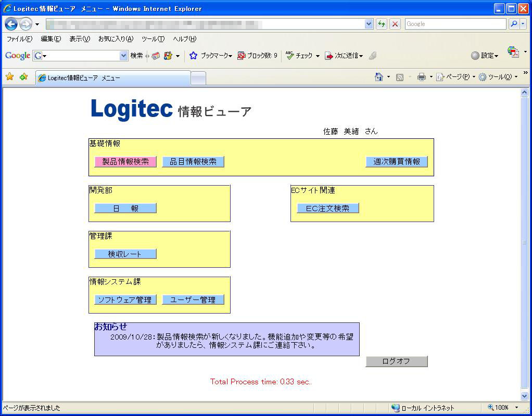Click the magnifier search icon at top right
Image resolution: width=532 pixels, height=416 pixels.
pyautogui.click(x=514, y=24)
